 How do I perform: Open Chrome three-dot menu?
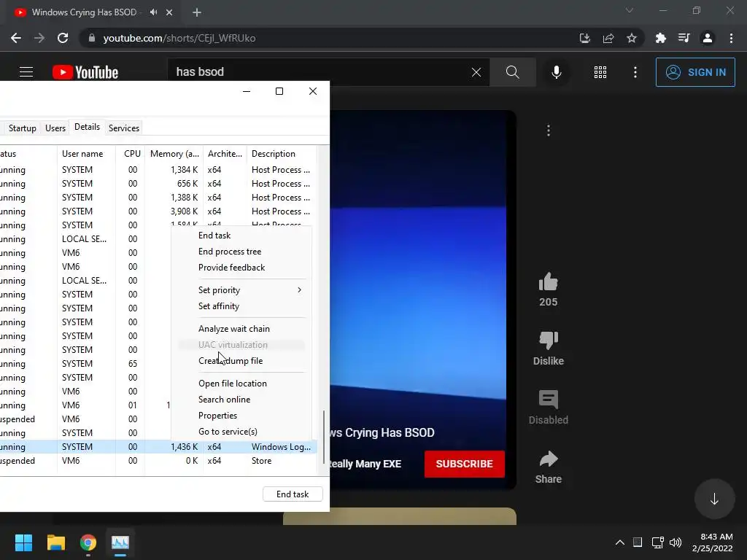tap(731, 38)
